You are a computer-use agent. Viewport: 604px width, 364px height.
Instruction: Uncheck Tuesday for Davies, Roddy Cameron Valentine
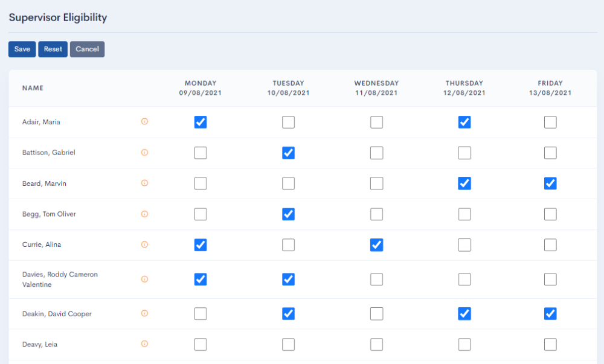point(289,279)
